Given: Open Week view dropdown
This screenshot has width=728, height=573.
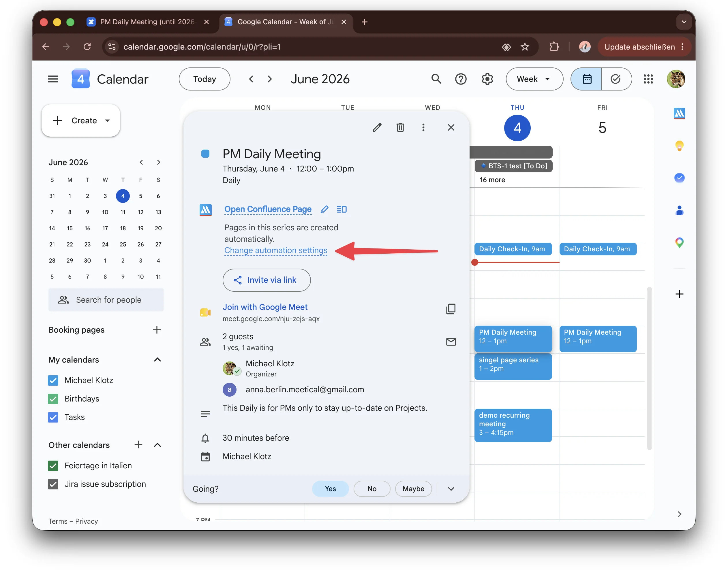Looking at the screenshot, I should click(534, 79).
